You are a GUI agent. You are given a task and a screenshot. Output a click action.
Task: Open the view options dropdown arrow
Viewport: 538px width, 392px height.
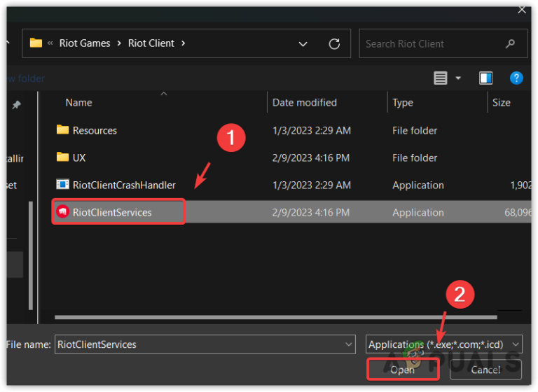tap(458, 78)
